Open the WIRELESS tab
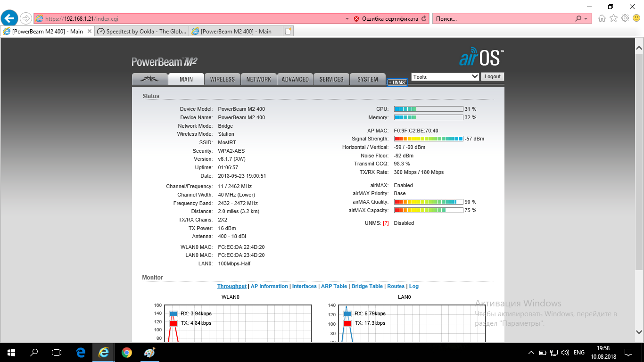 click(x=223, y=79)
